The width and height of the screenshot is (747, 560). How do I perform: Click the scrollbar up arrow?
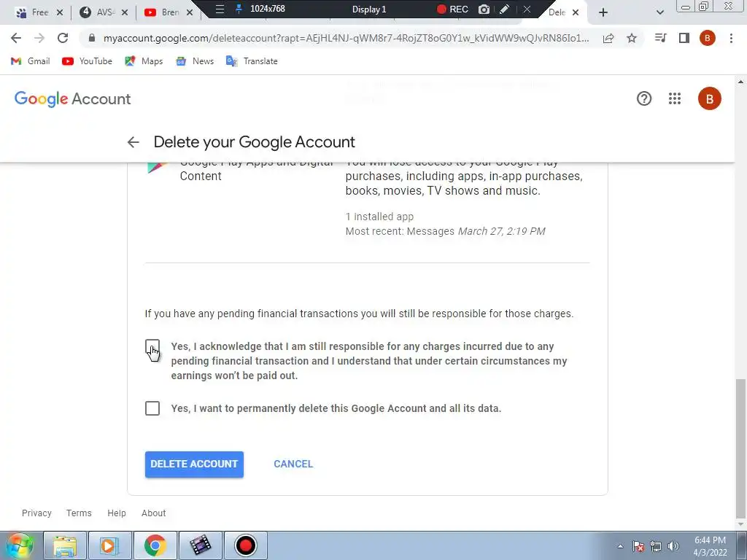click(740, 82)
